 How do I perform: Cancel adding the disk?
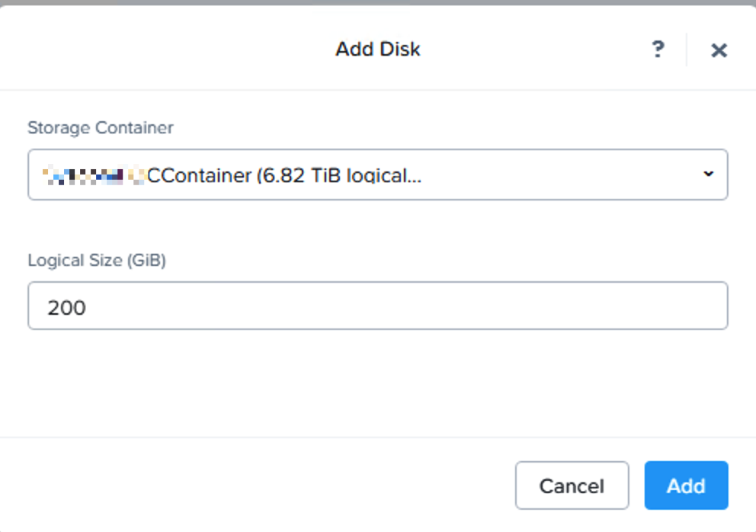point(572,486)
